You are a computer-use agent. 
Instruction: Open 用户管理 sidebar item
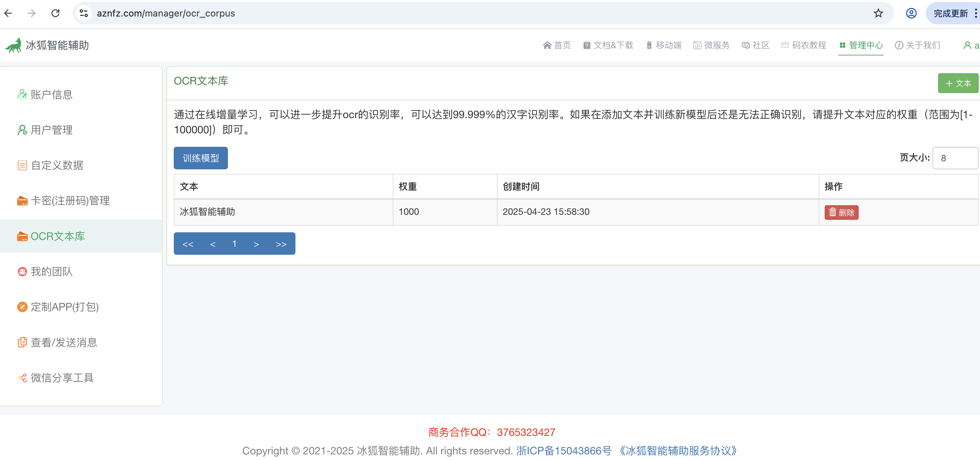coord(51,130)
